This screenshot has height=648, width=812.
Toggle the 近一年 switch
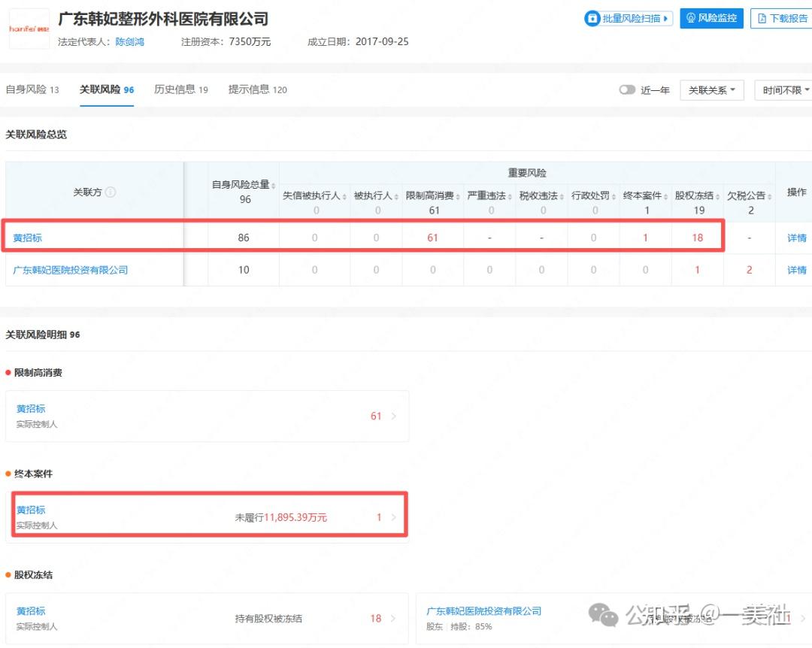(x=627, y=90)
